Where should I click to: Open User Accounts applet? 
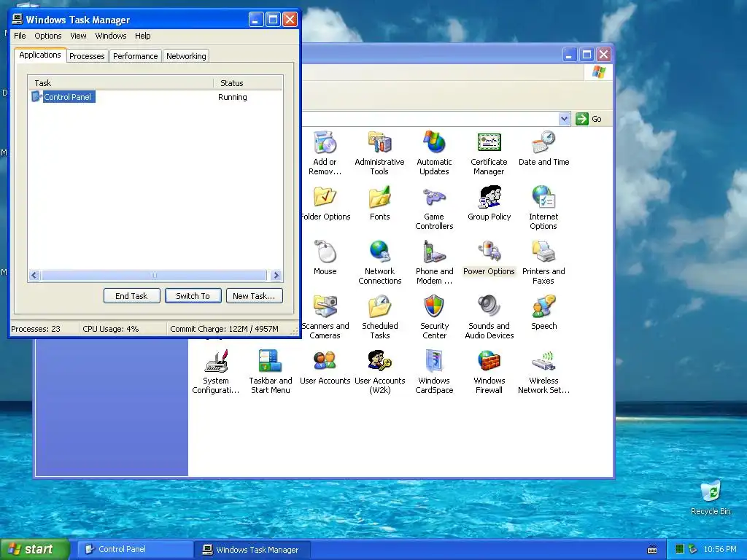coord(325,367)
